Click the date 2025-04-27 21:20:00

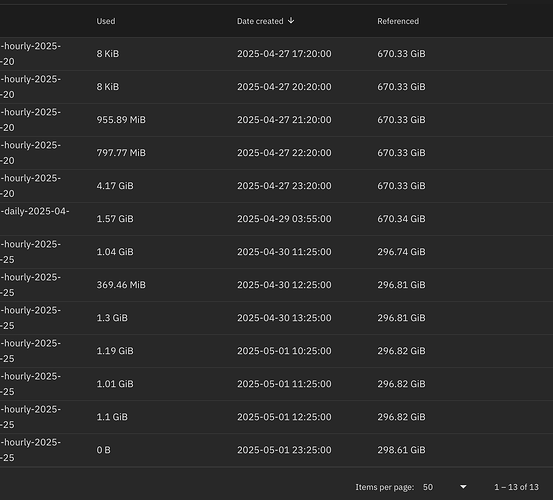pos(284,120)
